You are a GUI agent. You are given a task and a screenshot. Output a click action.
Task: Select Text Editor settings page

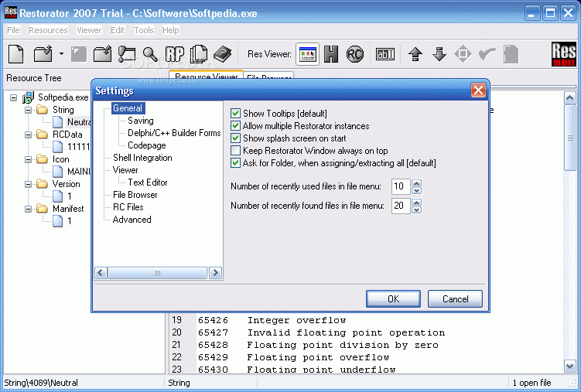[148, 182]
